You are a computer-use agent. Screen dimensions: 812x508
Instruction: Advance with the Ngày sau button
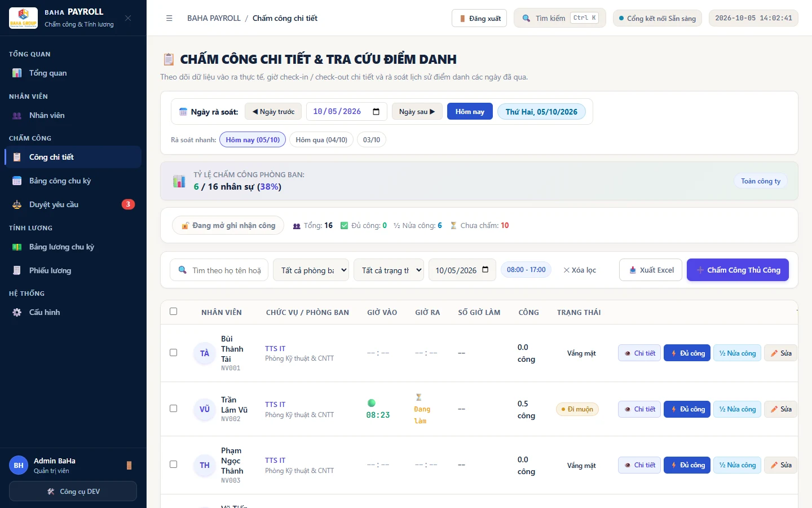pyautogui.click(x=417, y=112)
